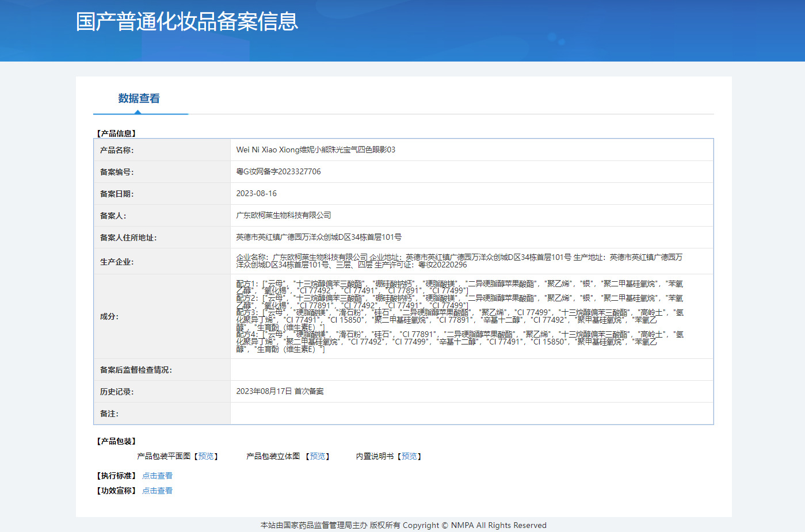Select the registrant 广东欧柯莱生物科技有限公司
The image size is (805, 532).
click(284, 215)
